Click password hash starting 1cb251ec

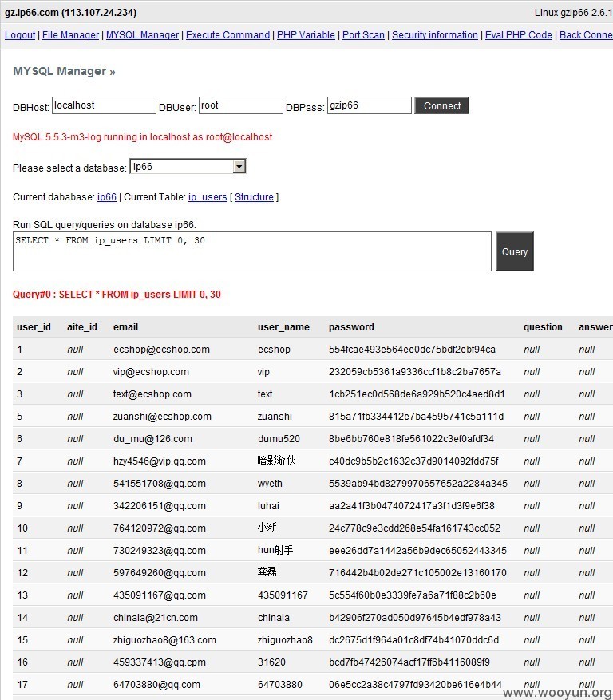(417, 394)
